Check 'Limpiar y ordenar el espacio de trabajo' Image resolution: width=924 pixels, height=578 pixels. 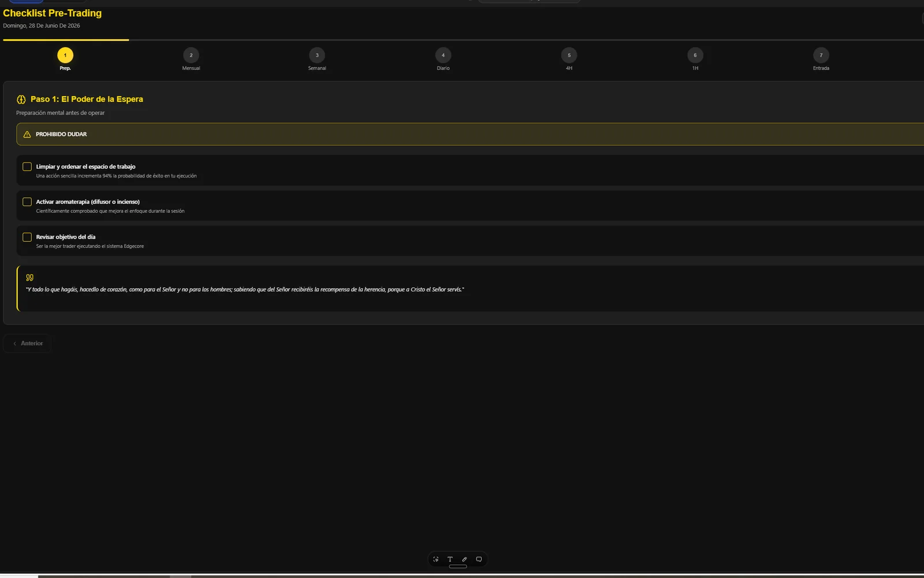click(27, 166)
